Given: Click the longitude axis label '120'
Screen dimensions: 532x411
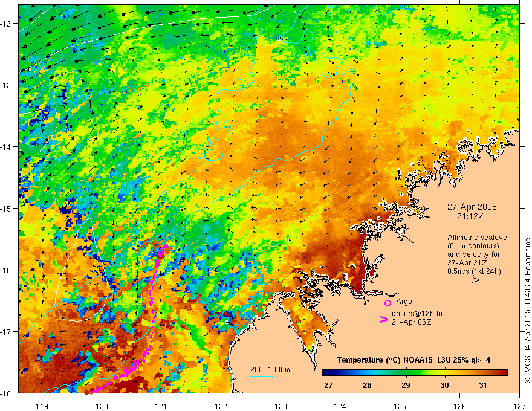Looking at the screenshot, I should 102,406.
